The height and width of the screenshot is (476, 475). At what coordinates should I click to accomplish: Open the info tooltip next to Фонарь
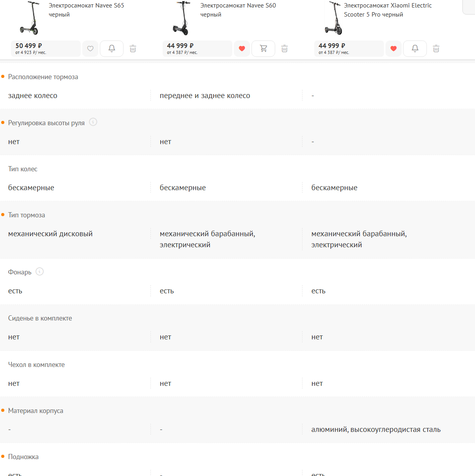[x=39, y=271]
